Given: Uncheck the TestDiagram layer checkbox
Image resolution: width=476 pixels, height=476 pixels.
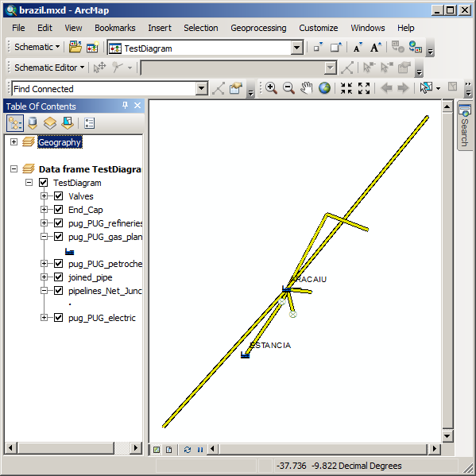Looking at the screenshot, I should click(43, 183).
